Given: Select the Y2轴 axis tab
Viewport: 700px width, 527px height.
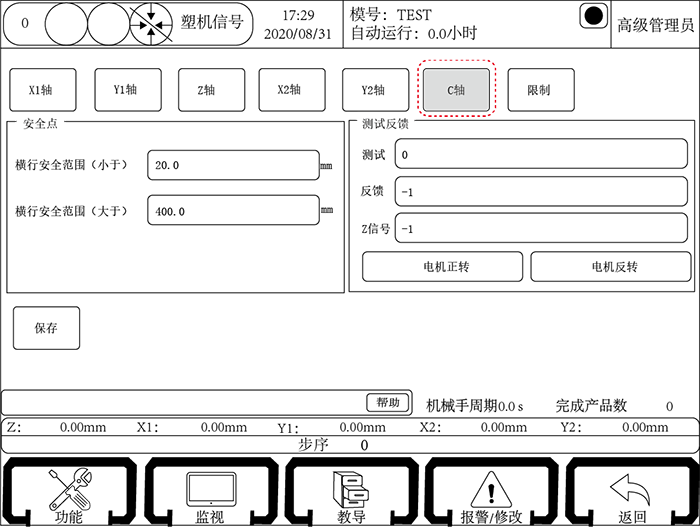Looking at the screenshot, I should tap(373, 90).
